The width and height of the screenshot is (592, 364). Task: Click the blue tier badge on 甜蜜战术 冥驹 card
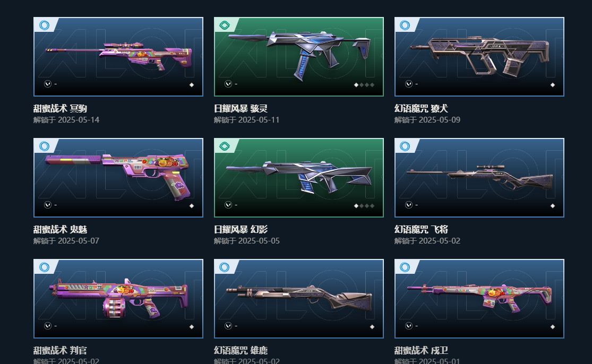[44, 25]
